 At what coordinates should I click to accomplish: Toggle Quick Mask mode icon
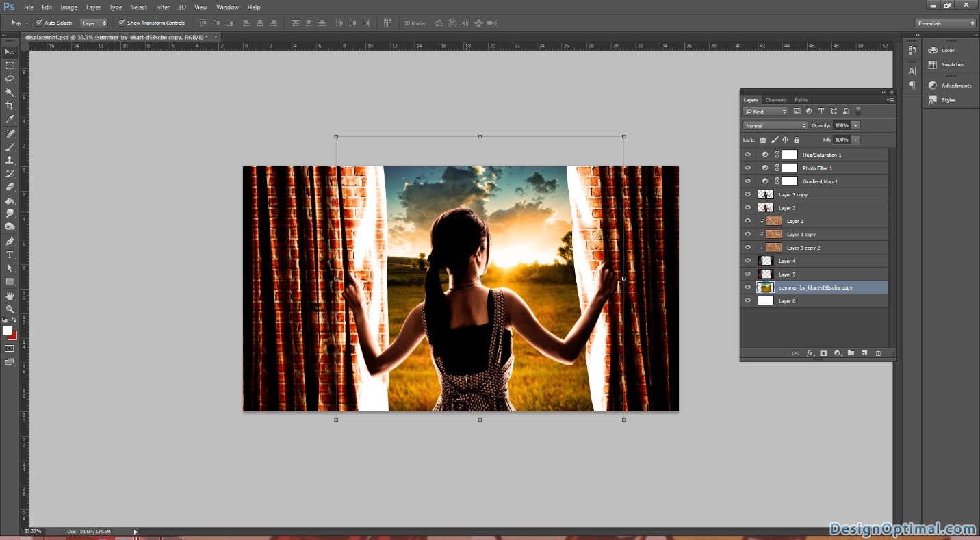tap(10, 348)
